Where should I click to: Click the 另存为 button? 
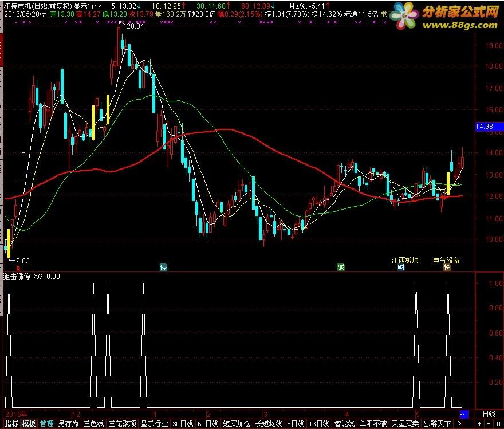tap(69, 423)
